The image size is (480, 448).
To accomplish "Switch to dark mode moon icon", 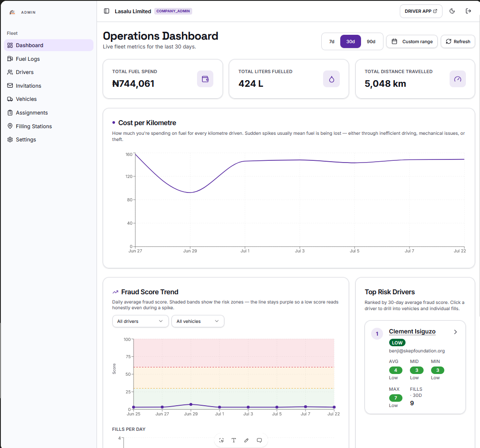I will click(452, 11).
